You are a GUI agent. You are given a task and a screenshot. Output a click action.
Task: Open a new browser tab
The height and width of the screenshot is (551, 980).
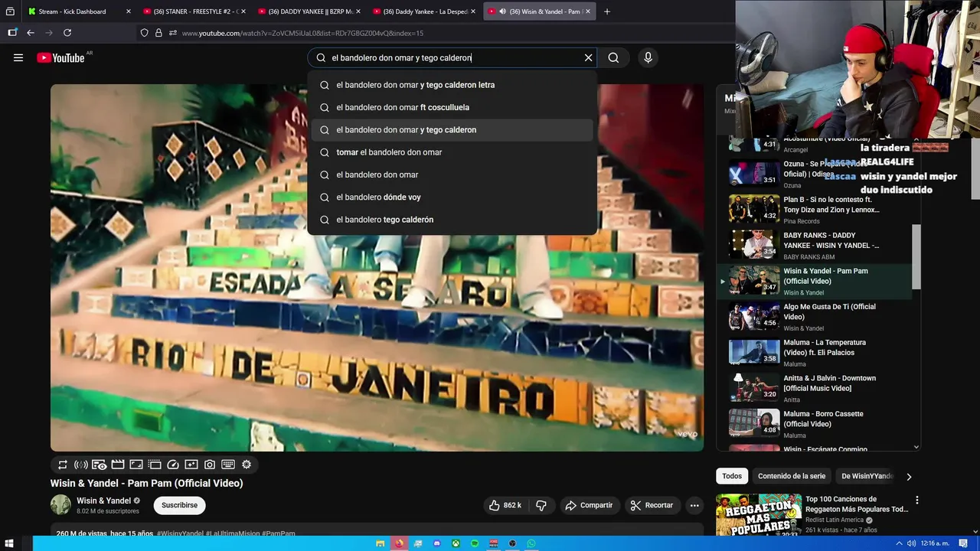click(607, 11)
